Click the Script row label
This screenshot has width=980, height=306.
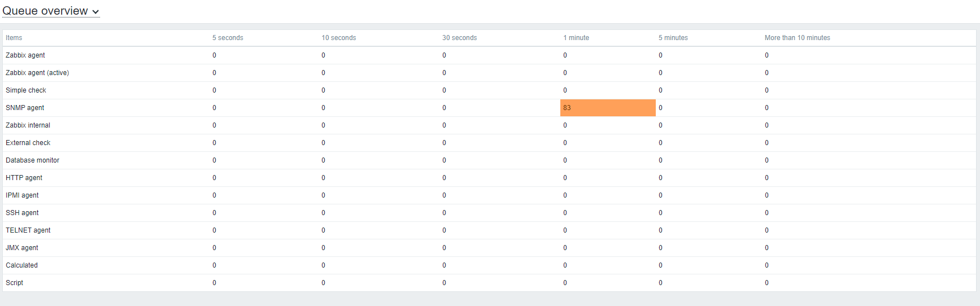point(15,283)
